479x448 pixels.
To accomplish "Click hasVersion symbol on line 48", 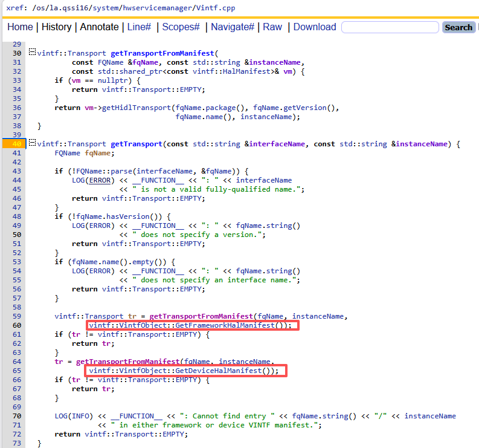I will coord(128,216).
